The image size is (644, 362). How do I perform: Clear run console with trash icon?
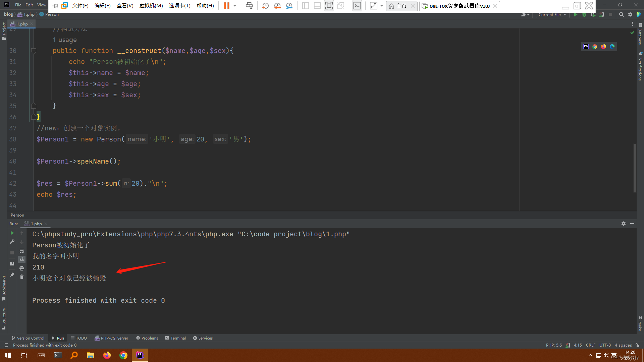[22, 277]
